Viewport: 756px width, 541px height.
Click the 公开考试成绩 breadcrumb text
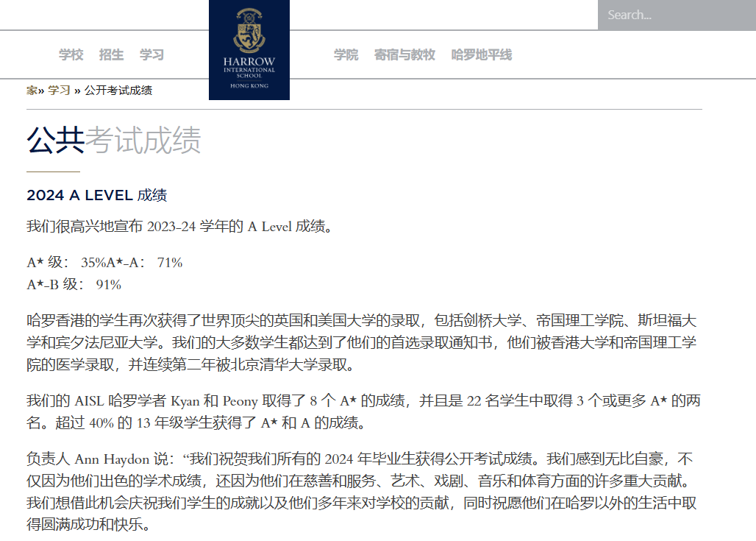pyautogui.click(x=118, y=91)
